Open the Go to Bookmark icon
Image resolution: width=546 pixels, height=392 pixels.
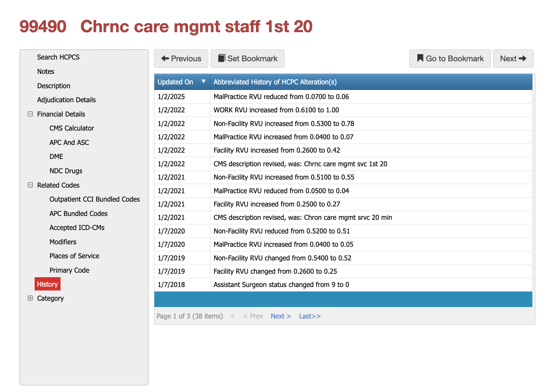[x=420, y=58]
